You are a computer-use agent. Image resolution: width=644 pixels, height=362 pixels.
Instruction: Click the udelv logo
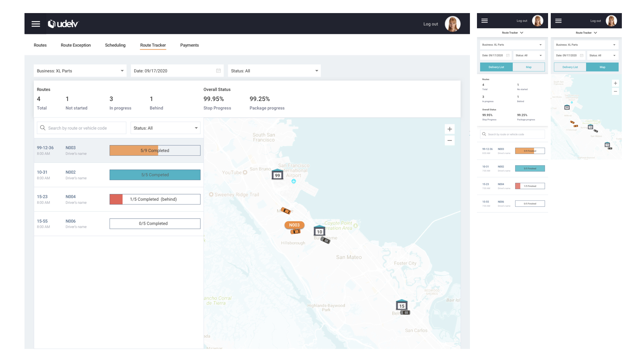click(63, 24)
